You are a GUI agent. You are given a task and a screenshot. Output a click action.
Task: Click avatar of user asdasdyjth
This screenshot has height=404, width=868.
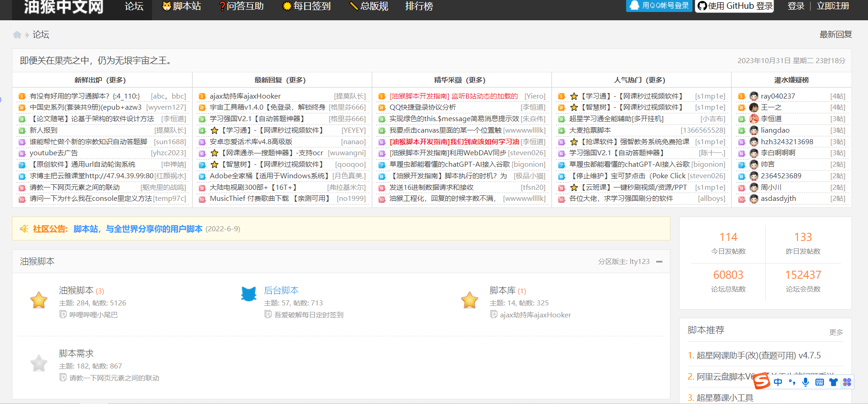pos(754,199)
